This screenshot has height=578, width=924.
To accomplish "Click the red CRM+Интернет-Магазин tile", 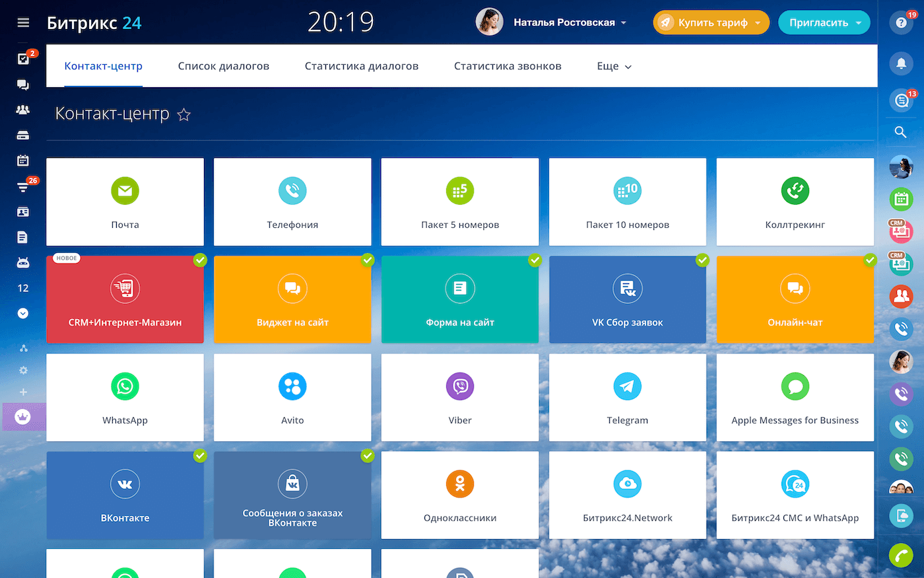I will [125, 300].
